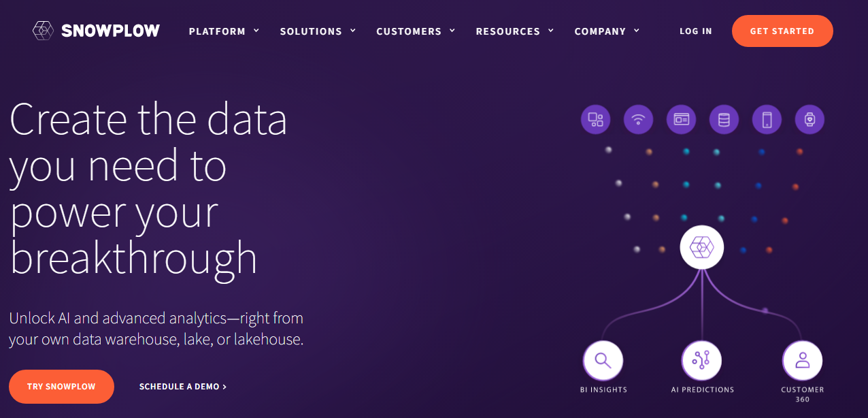Image resolution: width=868 pixels, height=418 pixels.
Task: Expand the Solutions dropdown chevron
Action: [x=353, y=31]
